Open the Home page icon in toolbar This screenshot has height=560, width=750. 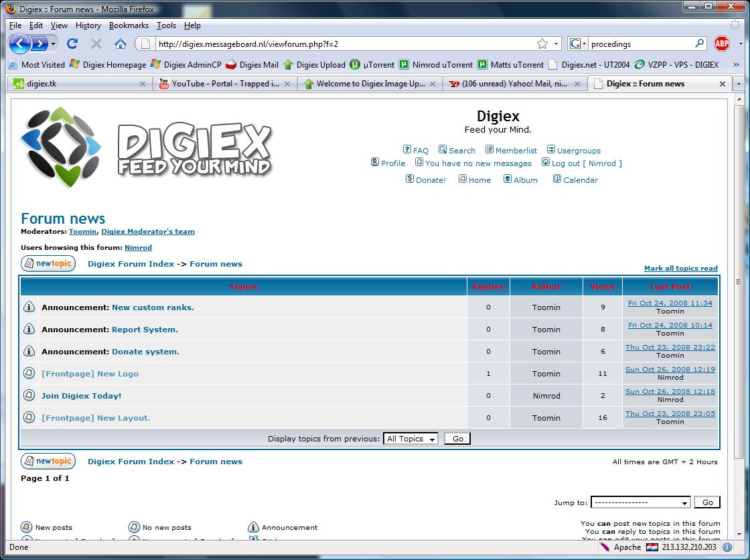click(x=120, y=44)
